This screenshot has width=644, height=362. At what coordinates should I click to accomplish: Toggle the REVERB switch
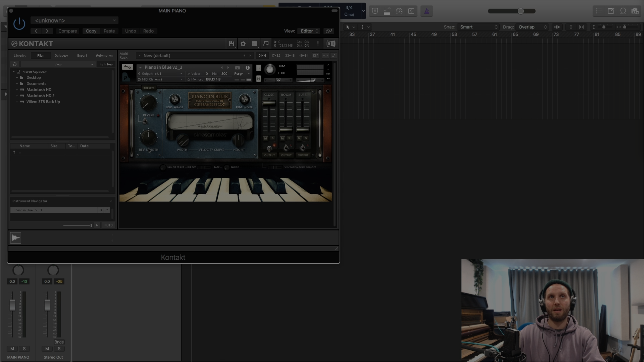pyautogui.click(x=144, y=121)
